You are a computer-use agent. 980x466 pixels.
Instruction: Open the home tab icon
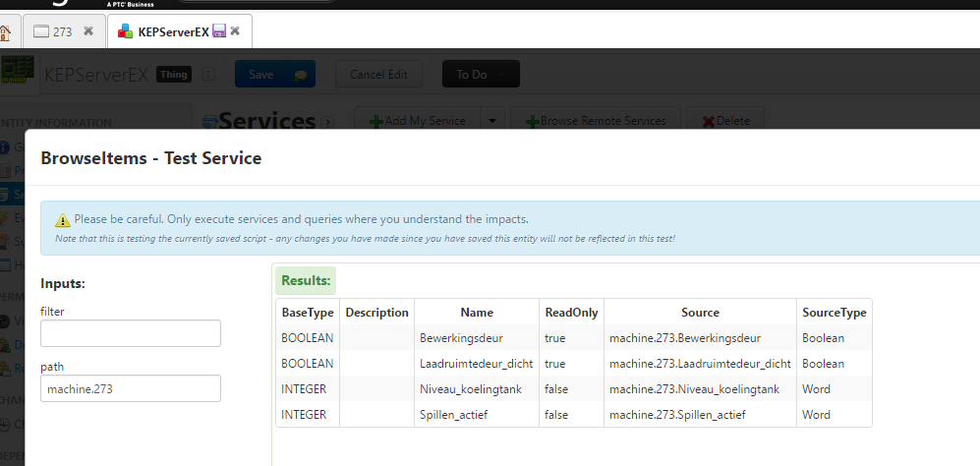(5, 31)
